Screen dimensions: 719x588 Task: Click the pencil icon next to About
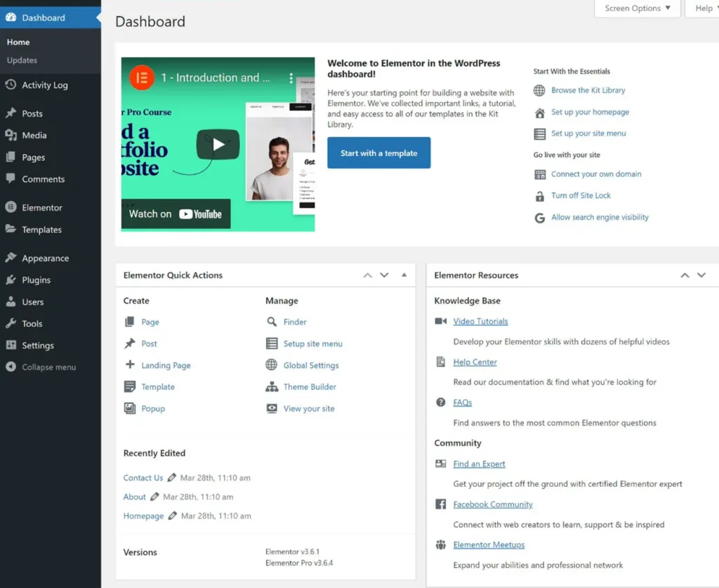(154, 497)
